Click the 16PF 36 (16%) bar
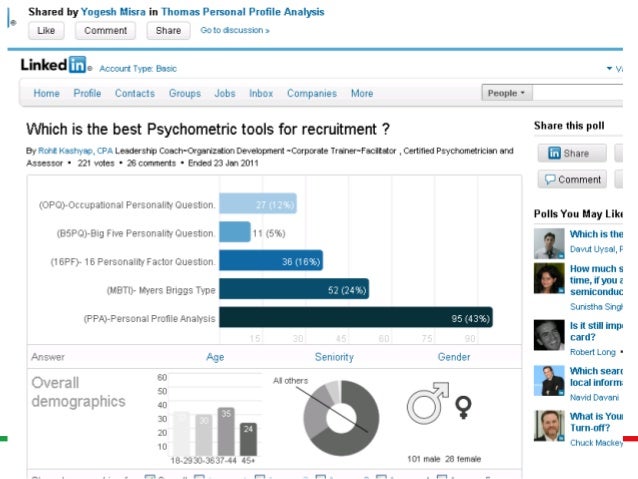 271,260
